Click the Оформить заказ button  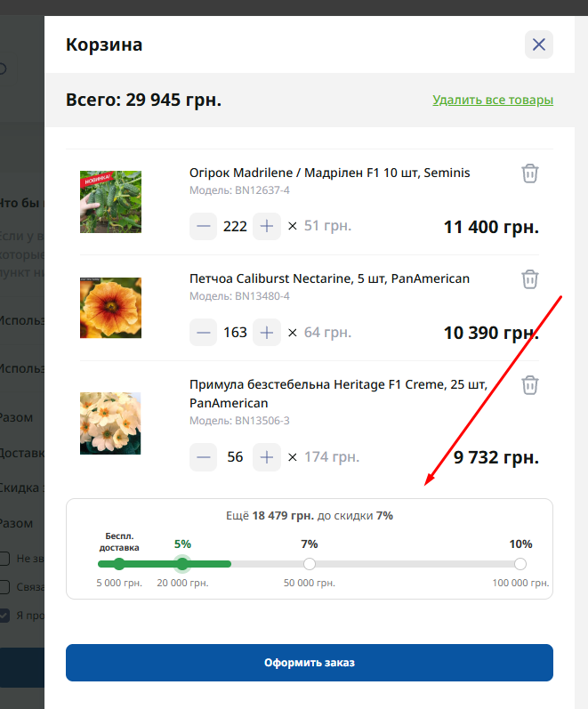click(310, 663)
